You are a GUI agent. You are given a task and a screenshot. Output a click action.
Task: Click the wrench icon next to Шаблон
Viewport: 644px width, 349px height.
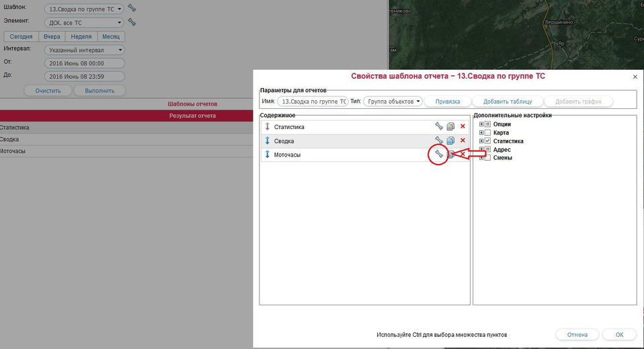tap(132, 9)
